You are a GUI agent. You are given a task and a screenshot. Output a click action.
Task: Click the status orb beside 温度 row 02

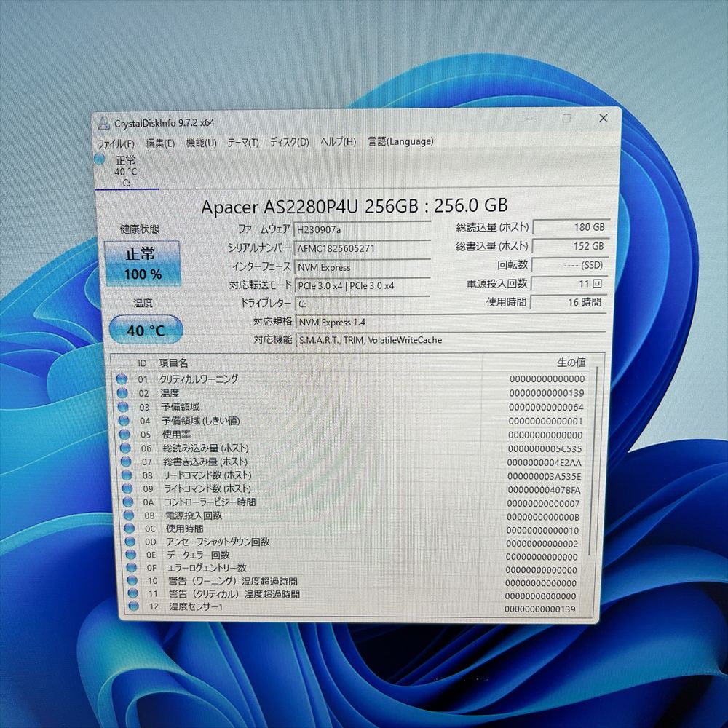[122, 393]
